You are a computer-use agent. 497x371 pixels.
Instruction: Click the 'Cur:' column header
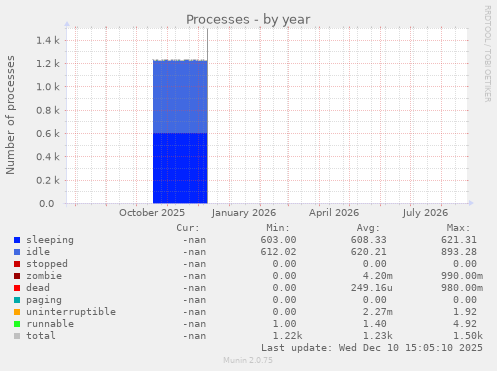pyautogui.click(x=188, y=228)
